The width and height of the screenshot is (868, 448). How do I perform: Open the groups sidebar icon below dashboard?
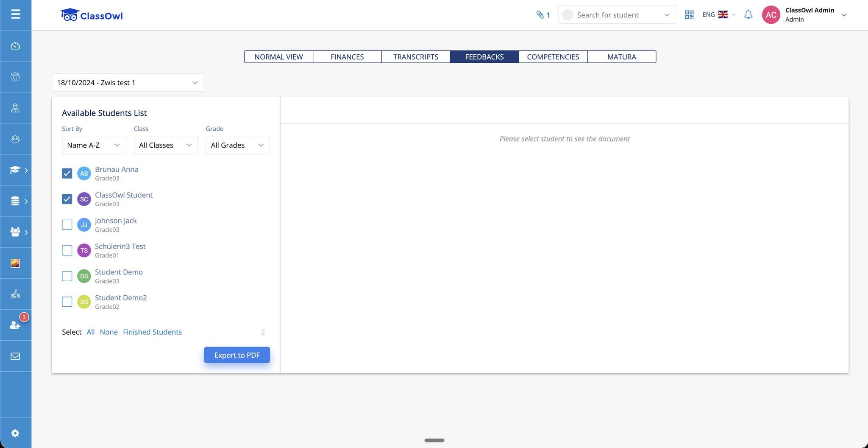coord(15,77)
